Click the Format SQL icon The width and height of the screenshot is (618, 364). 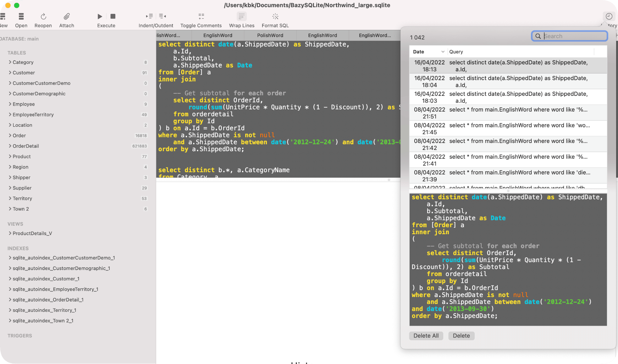coord(275,16)
